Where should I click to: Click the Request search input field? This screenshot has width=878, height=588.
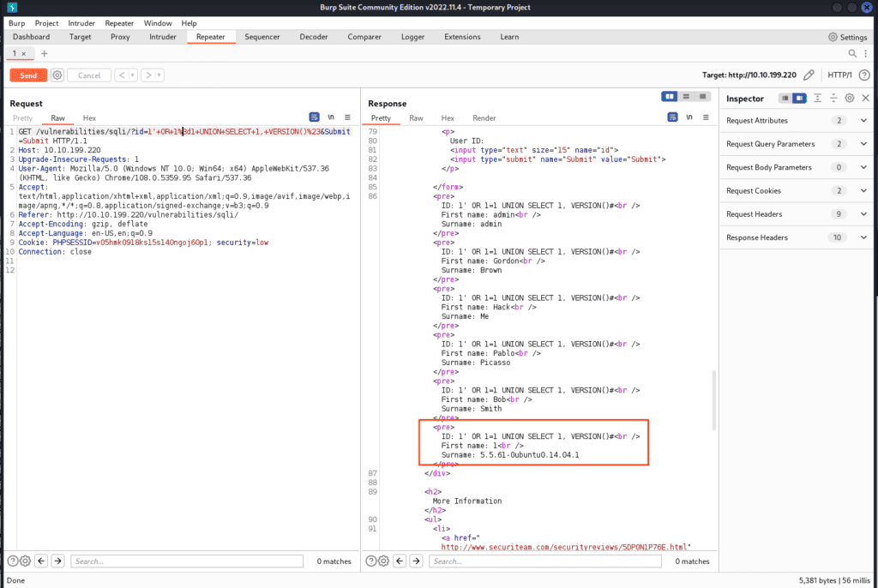(187, 561)
